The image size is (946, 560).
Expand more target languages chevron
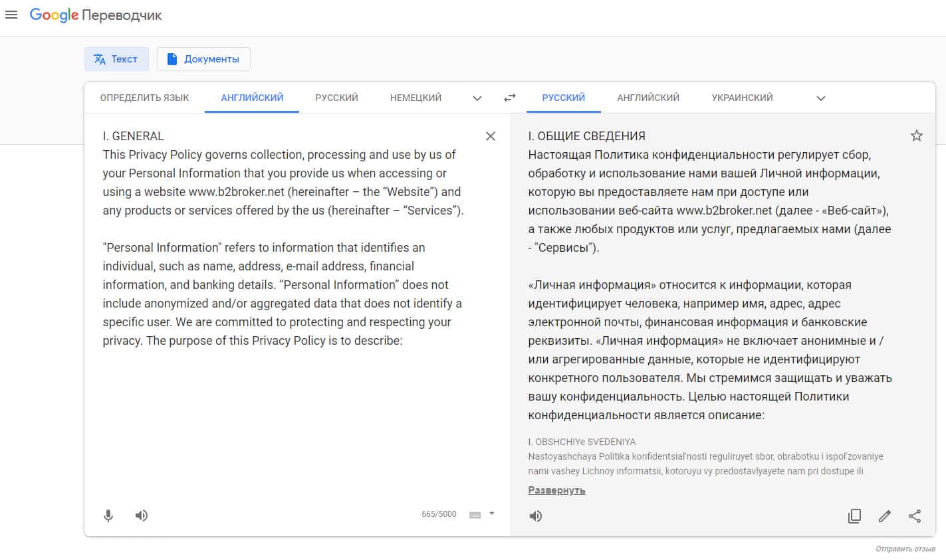click(x=821, y=98)
